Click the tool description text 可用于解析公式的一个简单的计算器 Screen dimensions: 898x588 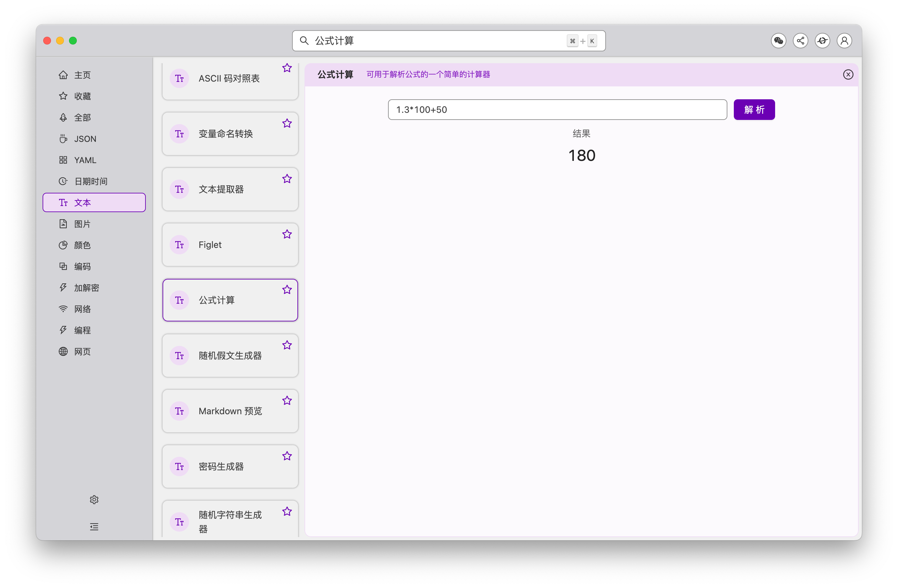[x=428, y=75]
